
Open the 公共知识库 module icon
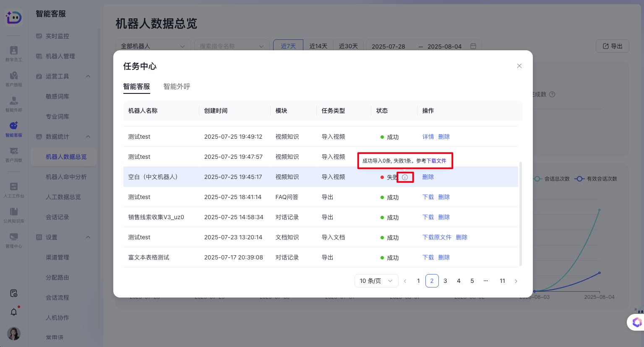point(13,215)
